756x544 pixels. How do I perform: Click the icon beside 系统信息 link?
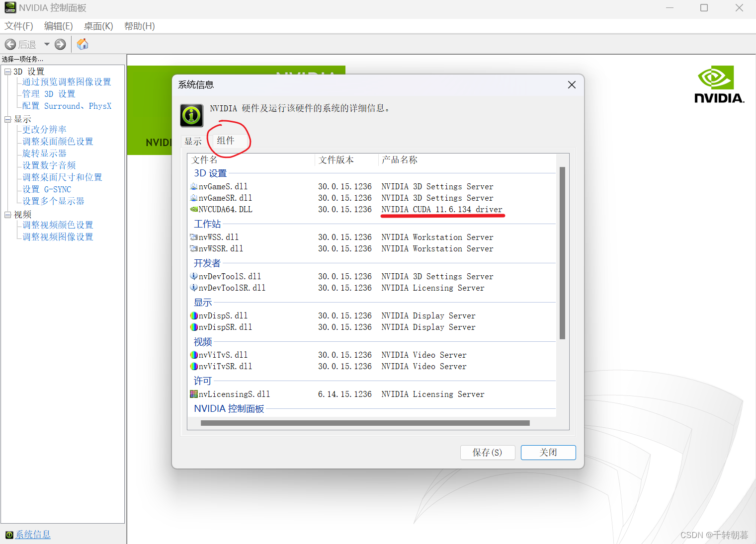(9, 535)
